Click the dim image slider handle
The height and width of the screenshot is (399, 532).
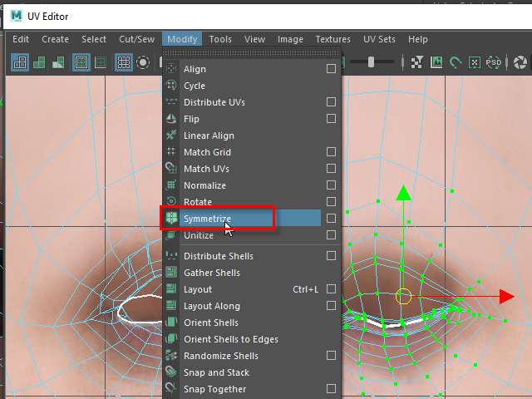point(371,62)
